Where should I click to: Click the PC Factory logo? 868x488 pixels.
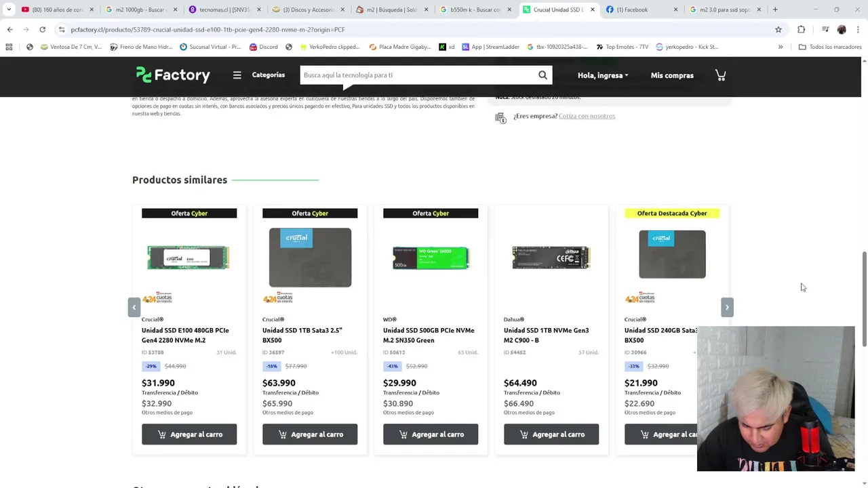point(173,75)
